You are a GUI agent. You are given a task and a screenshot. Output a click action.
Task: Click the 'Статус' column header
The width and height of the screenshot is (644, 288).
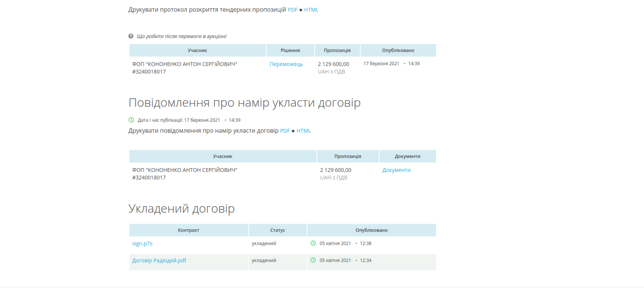(278, 230)
